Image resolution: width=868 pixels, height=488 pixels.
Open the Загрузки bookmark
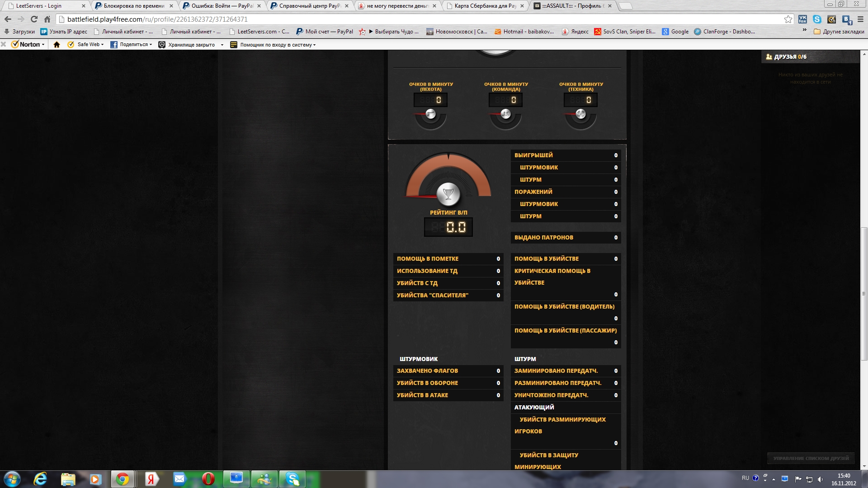coord(19,32)
